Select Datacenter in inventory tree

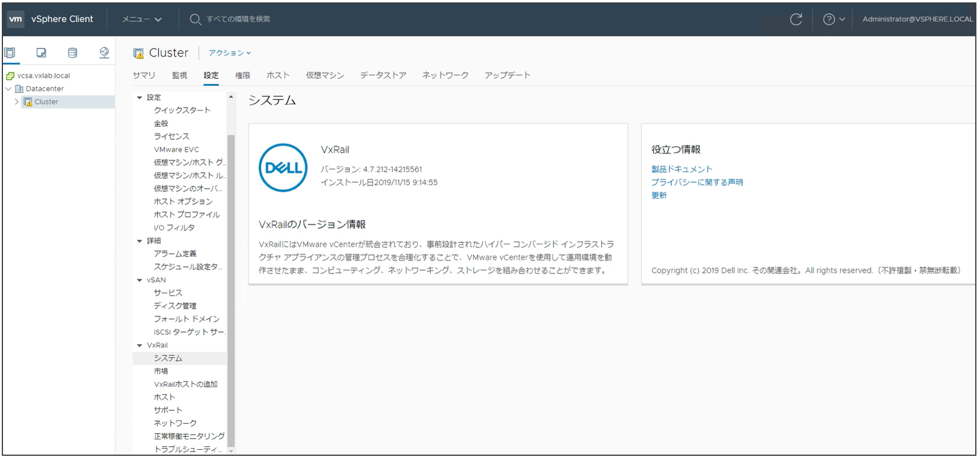pyautogui.click(x=44, y=88)
